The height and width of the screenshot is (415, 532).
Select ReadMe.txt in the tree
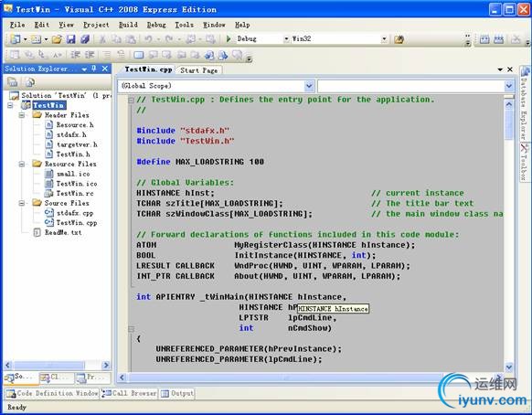tap(63, 232)
